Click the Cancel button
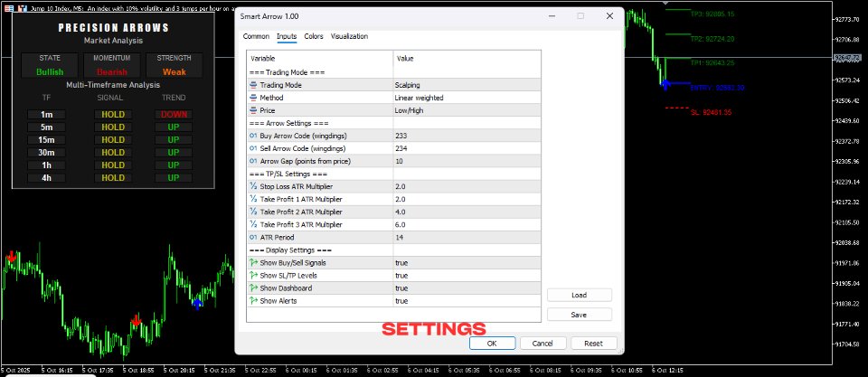 [542, 344]
